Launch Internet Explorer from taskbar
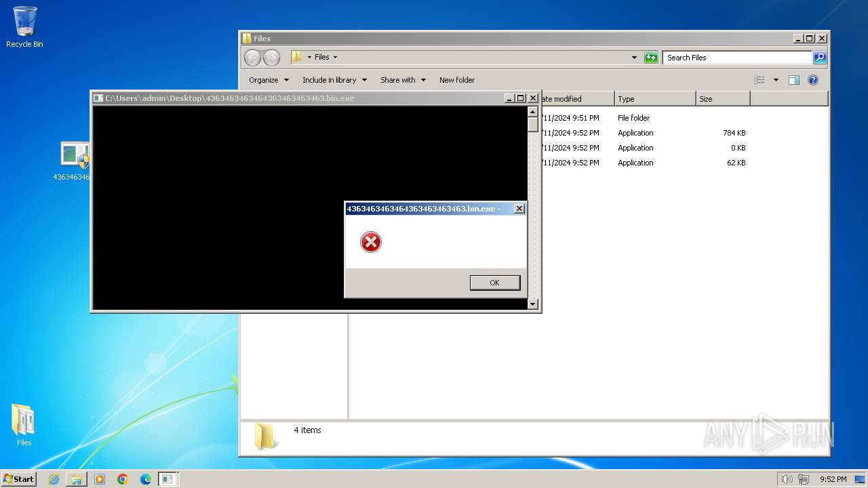This screenshot has height=488, width=868. tap(54, 479)
